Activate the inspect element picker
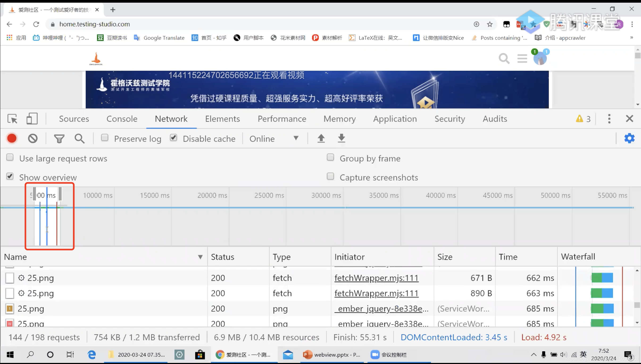641x364 pixels. [12, 119]
